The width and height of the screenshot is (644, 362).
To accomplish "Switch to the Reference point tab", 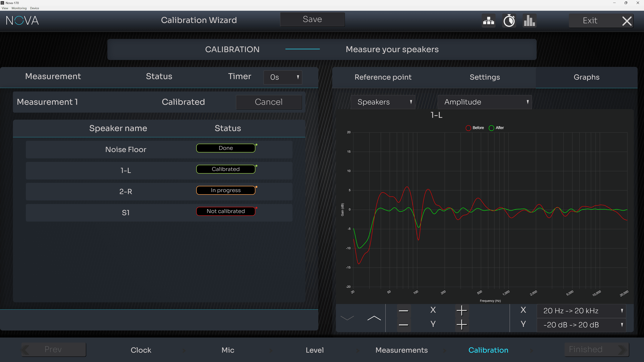I will (383, 77).
